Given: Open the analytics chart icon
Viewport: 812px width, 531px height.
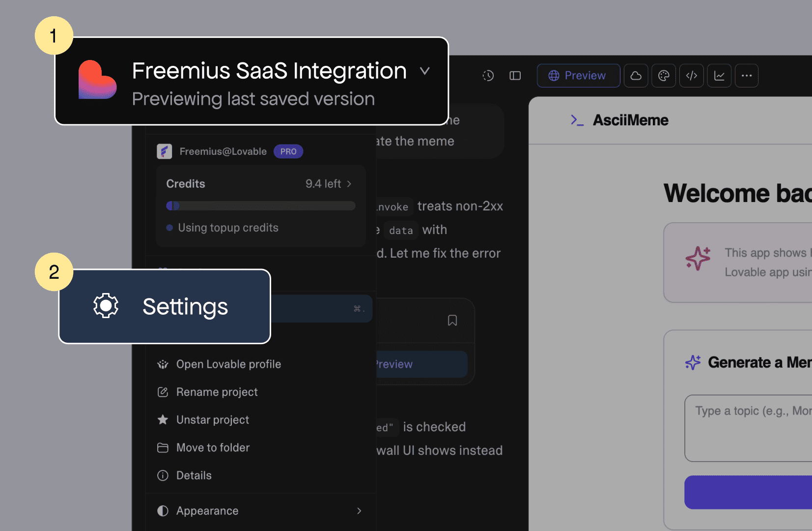Looking at the screenshot, I should (719, 76).
